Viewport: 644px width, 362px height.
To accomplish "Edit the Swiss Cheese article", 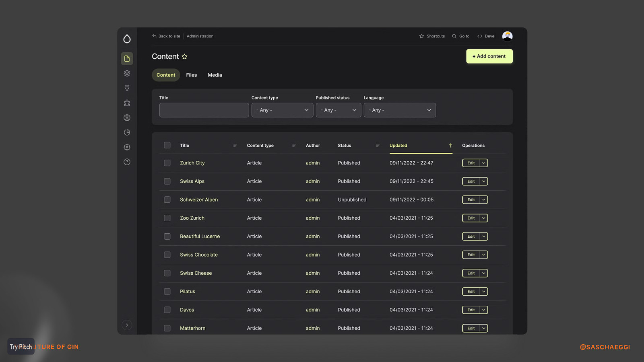I will [471, 273].
